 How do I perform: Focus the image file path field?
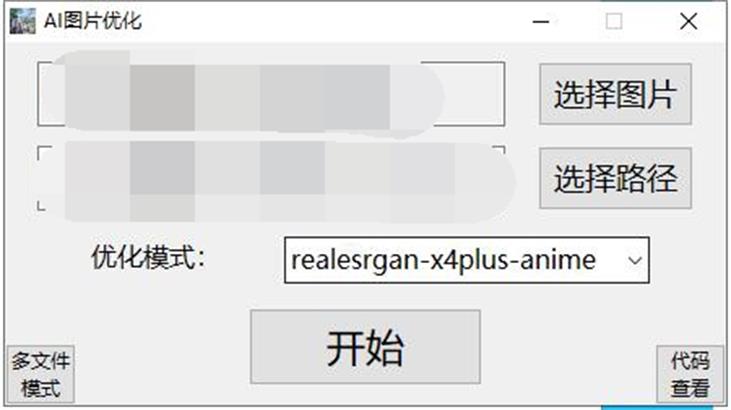coord(271,94)
